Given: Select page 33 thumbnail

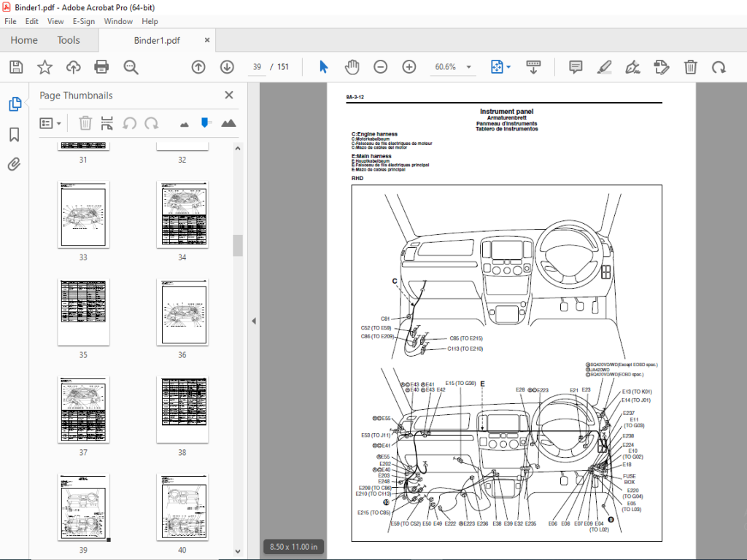Looking at the screenshot, I should [83, 214].
